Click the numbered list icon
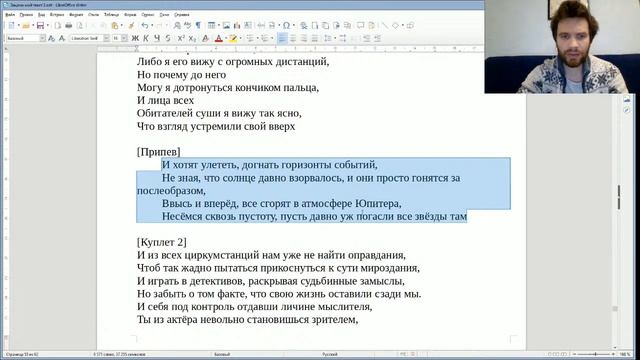 (x=264, y=38)
